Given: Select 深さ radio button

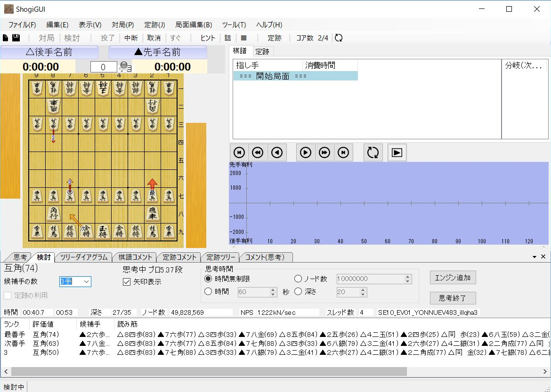Looking at the screenshot, I should coord(298,292).
